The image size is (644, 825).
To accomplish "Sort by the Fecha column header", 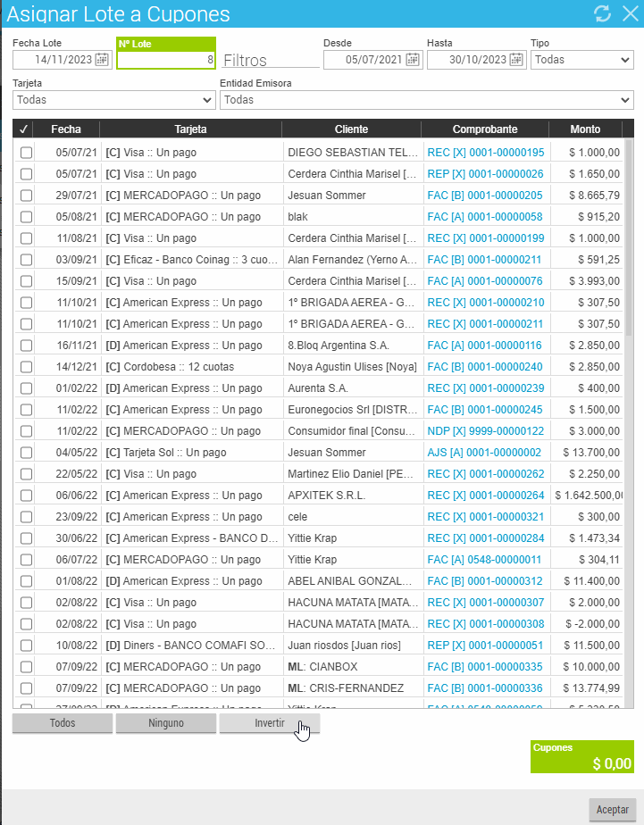I will [66, 129].
